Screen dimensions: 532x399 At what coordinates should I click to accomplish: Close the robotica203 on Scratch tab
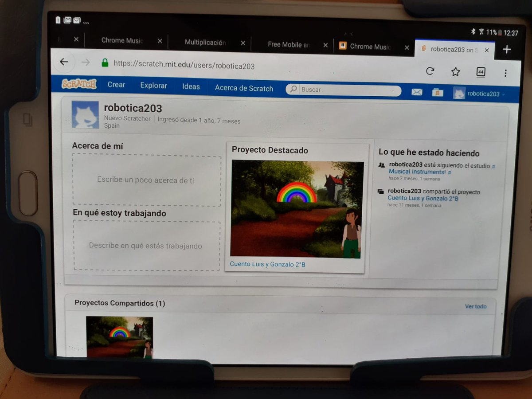click(486, 50)
